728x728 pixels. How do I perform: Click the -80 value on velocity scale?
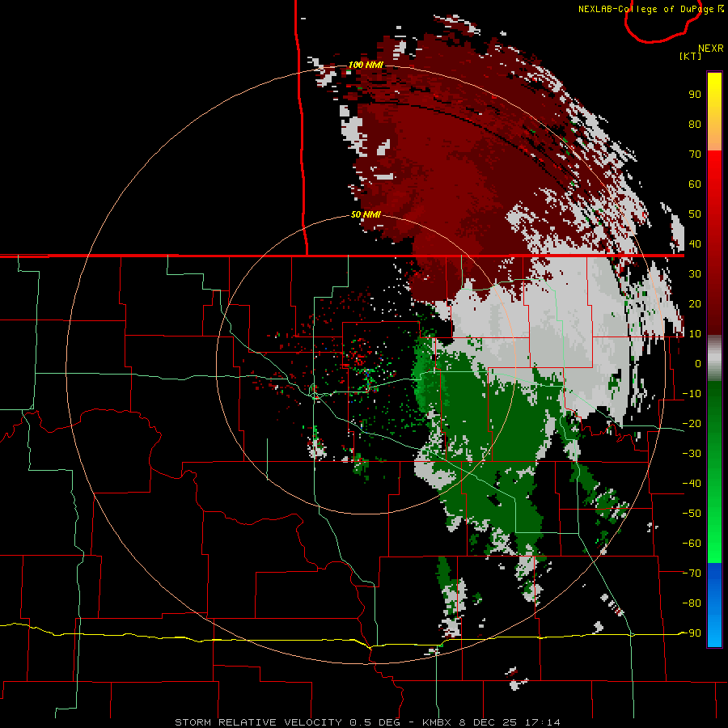(692, 603)
